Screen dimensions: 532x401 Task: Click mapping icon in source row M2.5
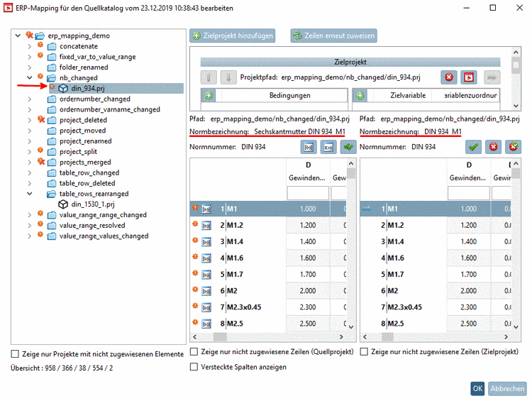(206, 324)
